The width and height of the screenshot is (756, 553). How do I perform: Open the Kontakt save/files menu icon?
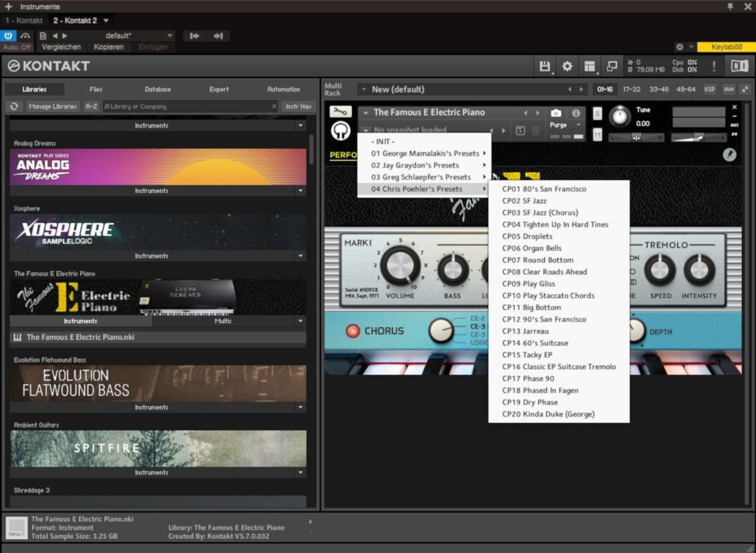[545, 66]
